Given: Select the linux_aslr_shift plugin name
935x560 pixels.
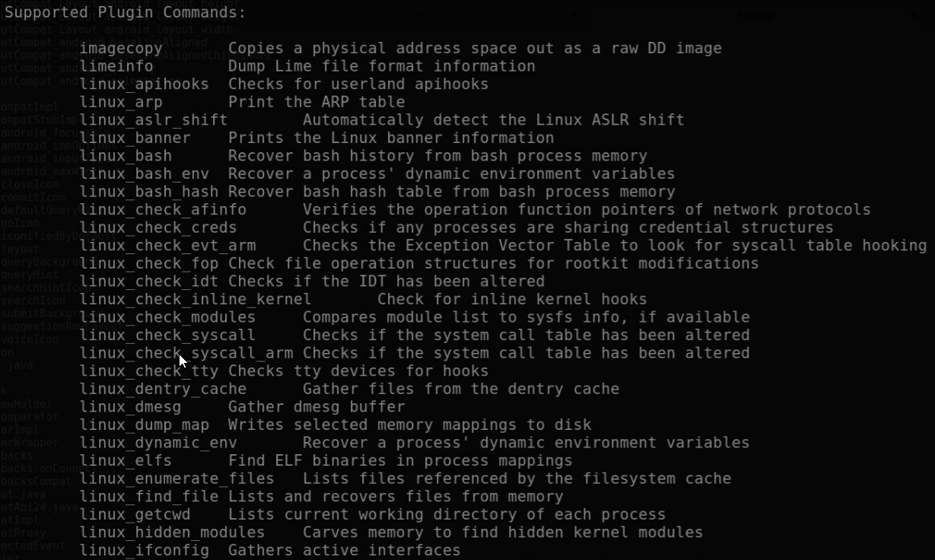Looking at the screenshot, I should pyautogui.click(x=154, y=120).
